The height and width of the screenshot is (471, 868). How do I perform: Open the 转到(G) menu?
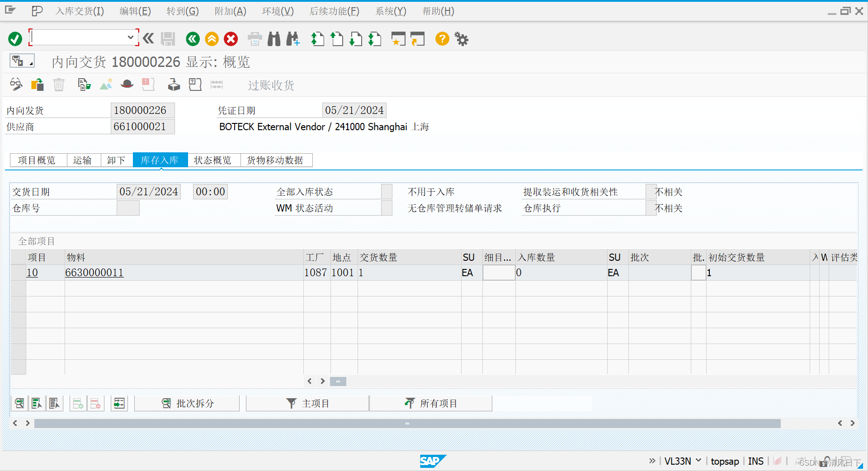click(x=183, y=11)
